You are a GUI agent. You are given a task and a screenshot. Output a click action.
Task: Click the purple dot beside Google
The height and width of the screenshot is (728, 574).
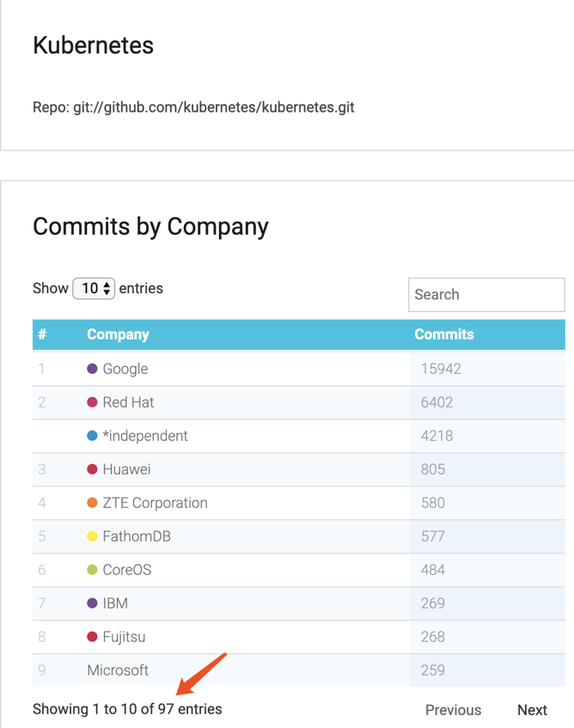tap(92, 369)
